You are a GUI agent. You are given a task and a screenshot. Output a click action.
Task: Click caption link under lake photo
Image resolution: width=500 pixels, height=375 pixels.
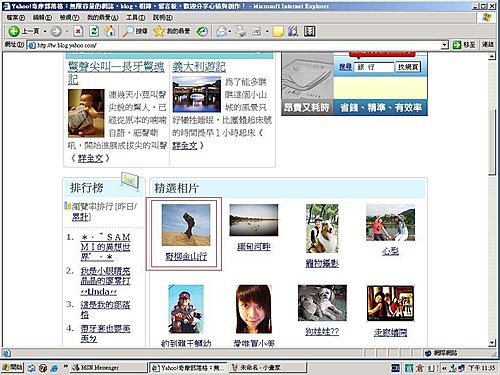click(x=254, y=247)
